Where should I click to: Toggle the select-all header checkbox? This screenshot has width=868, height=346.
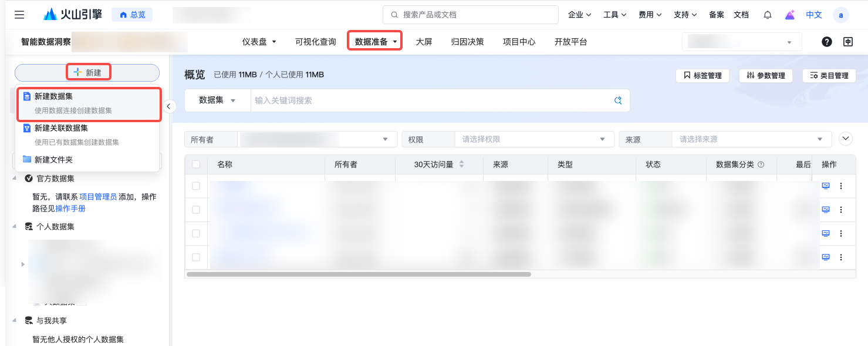tap(196, 164)
